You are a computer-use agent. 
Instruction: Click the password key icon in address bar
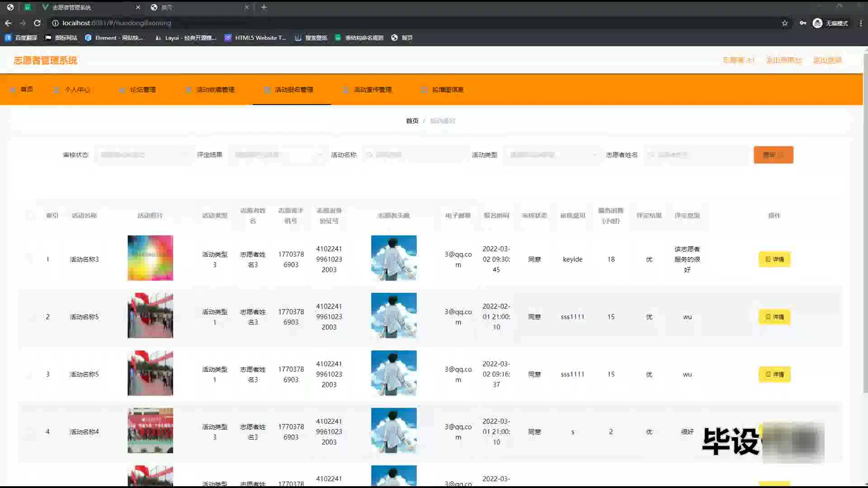(803, 23)
